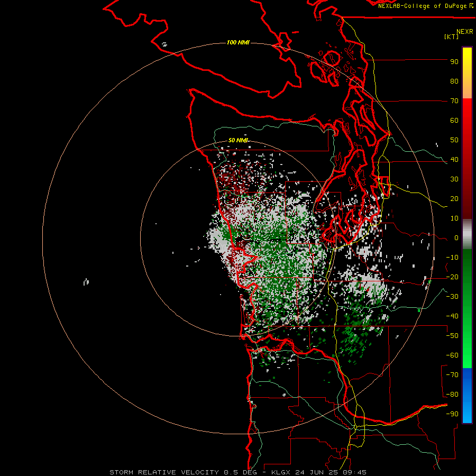The image size is (476, 476).
Task: Click the 80 value on the velocity scale
Action: 454,81
